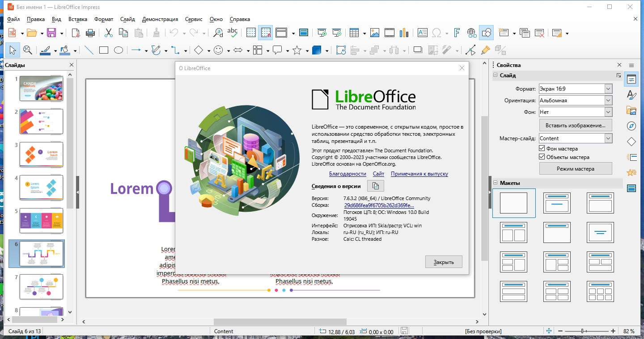Select the Ellipse drawing tool
The height and width of the screenshot is (339, 644).
click(x=119, y=50)
